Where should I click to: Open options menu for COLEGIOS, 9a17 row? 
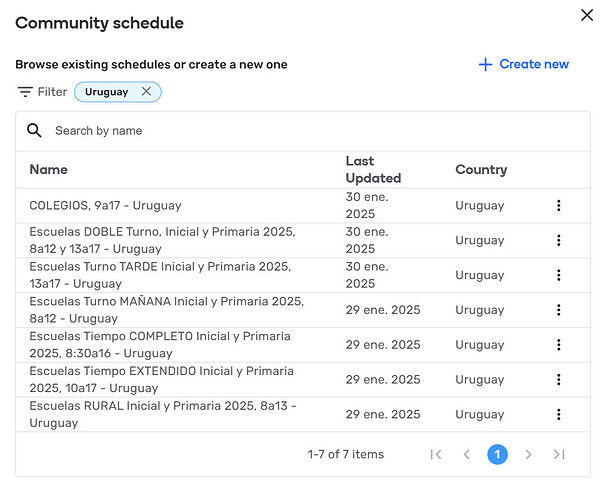point(558,206)
